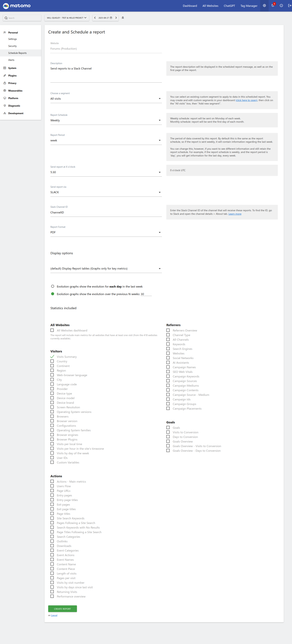Click the info icon in header
This screenshot has width=292, height=644.
tap(281, 6)
